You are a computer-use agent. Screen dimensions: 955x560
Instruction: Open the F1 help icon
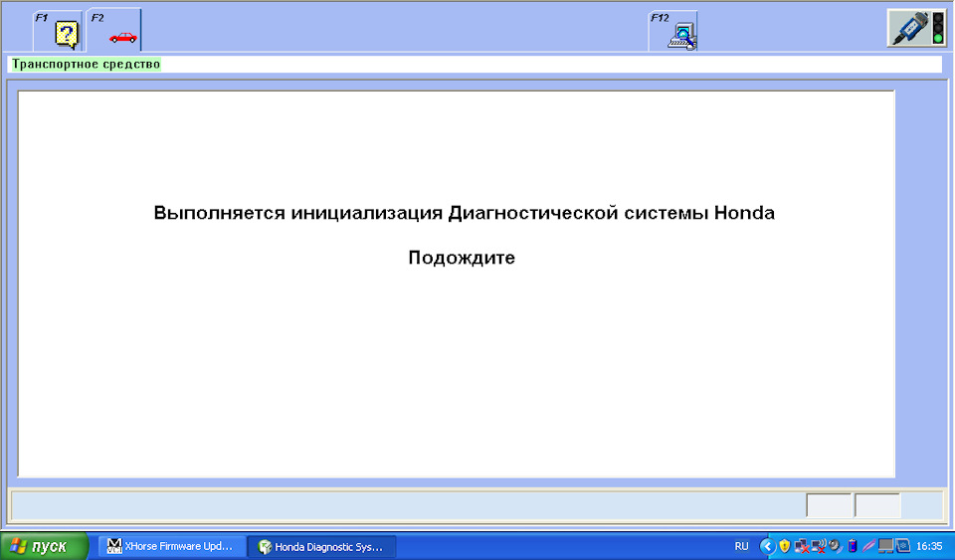point(59,31)
